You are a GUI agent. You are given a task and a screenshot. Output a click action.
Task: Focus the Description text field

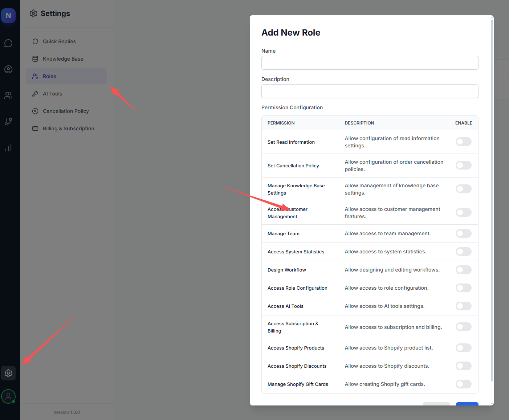click(370, 91)
